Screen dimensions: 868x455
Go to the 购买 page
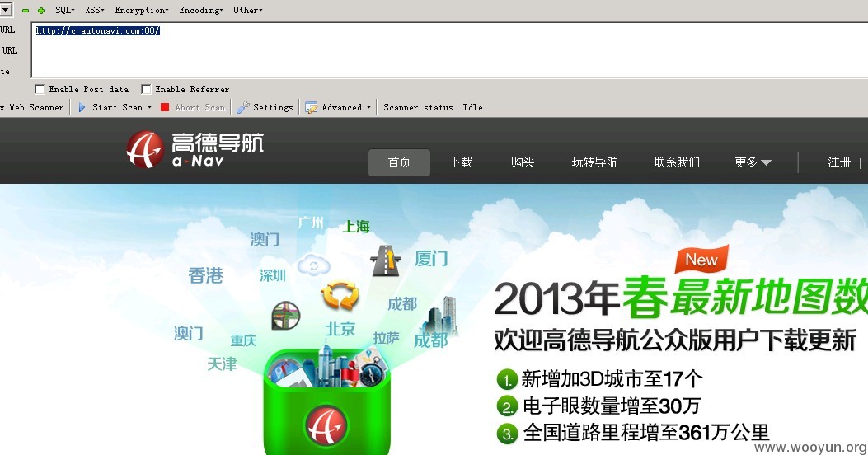[x=523, y=162]
